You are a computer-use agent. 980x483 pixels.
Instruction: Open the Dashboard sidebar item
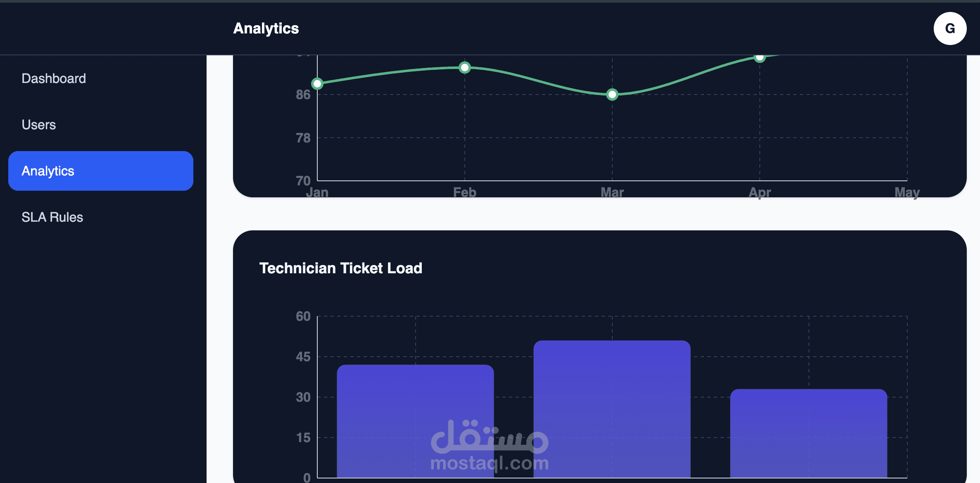pos(54,78)
